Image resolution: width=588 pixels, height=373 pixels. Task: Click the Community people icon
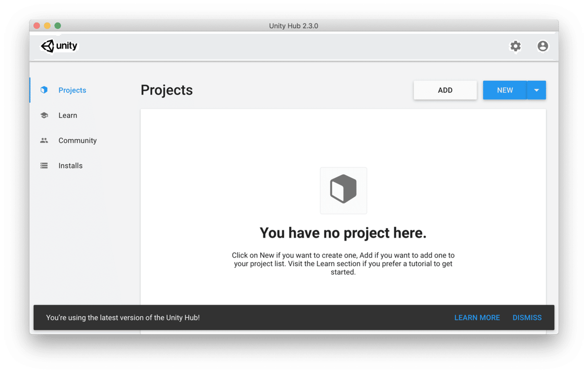(44, 140)
